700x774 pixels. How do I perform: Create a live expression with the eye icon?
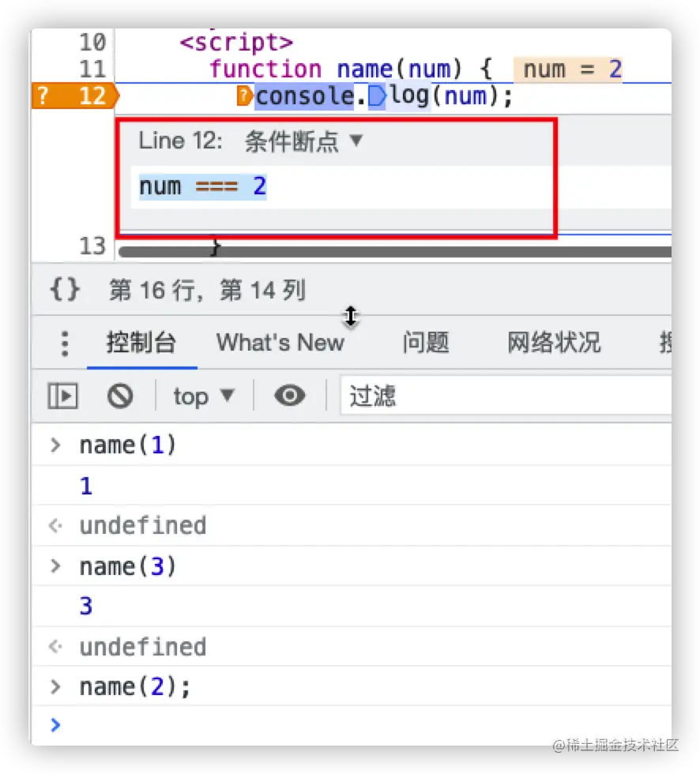pyautogui.click(x=290, y=396)
